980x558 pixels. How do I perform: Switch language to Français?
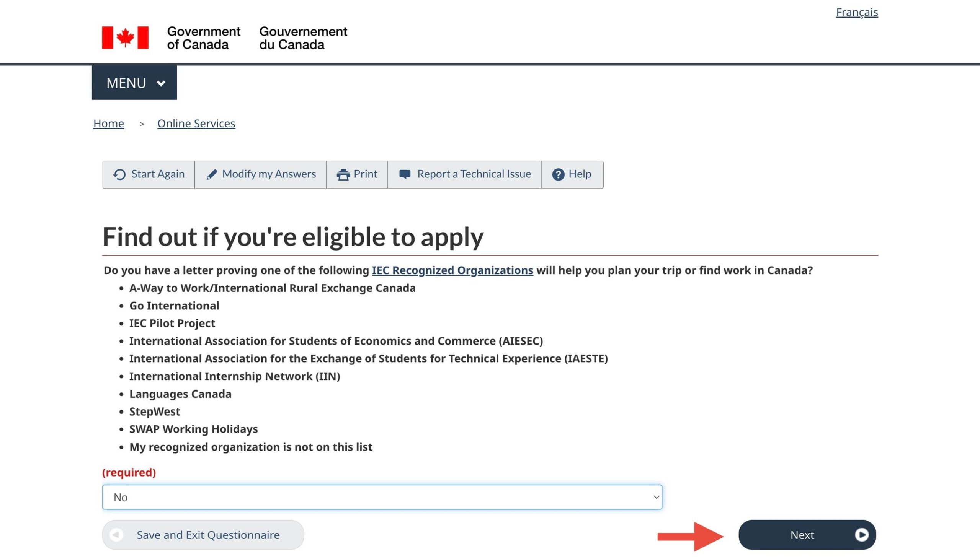856,12
